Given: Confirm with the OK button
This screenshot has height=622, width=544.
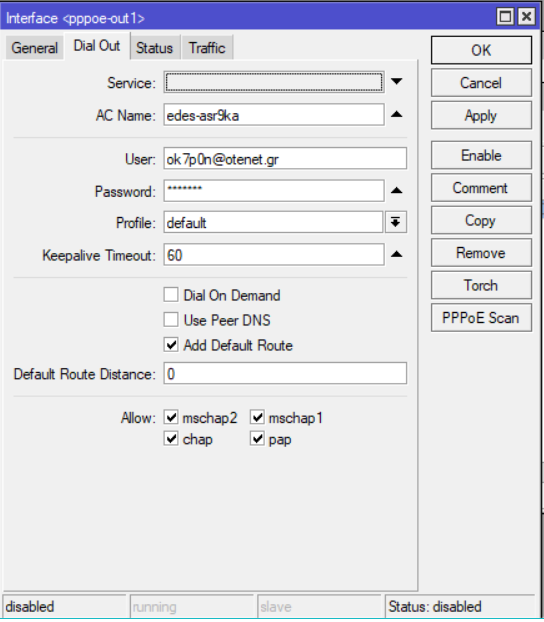Looking at the screenshot, I should click(x=481, y=50).
